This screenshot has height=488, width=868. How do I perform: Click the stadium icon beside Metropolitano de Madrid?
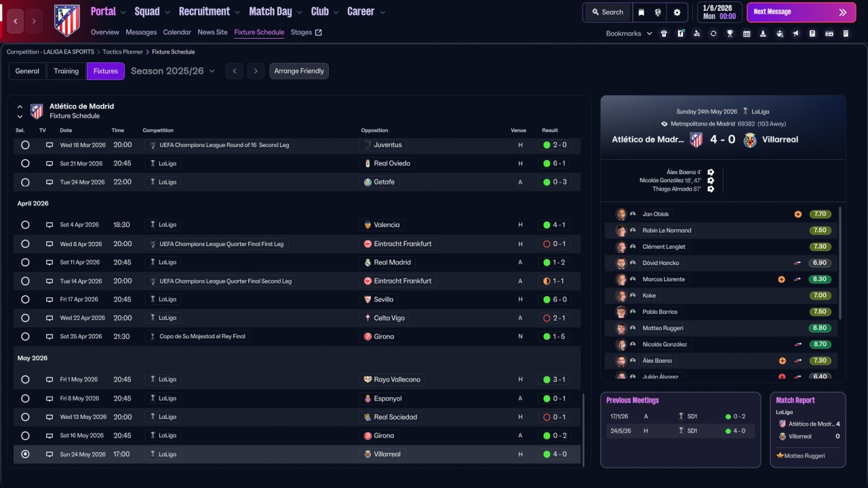click(x=665, y=124)
